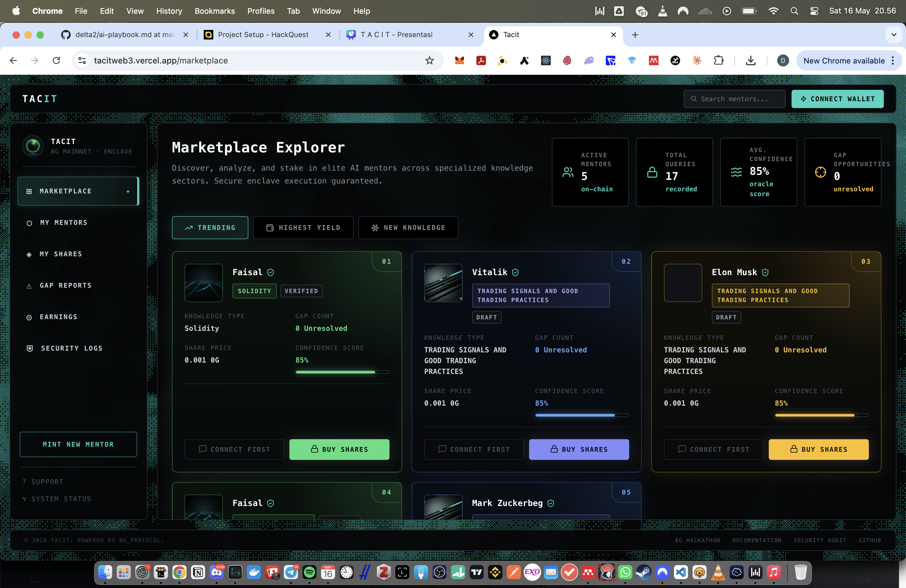Viewport: 906px width, 588px height.
Task: Reload the page with the refresh icon
Action: 56,60
